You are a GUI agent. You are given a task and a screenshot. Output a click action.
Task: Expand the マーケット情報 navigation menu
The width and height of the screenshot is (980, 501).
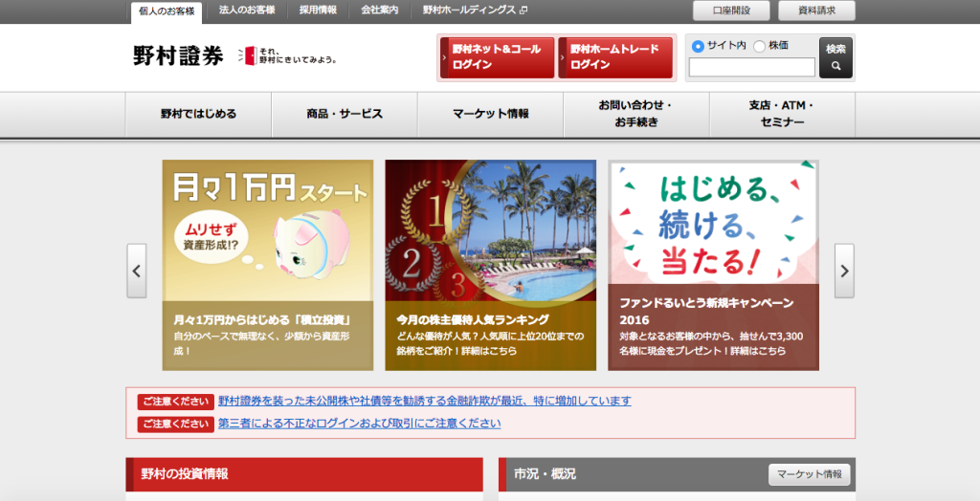490,114
